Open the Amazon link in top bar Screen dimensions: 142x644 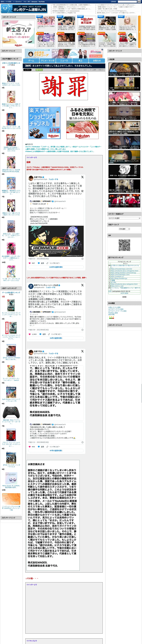(x=34, y=2)
